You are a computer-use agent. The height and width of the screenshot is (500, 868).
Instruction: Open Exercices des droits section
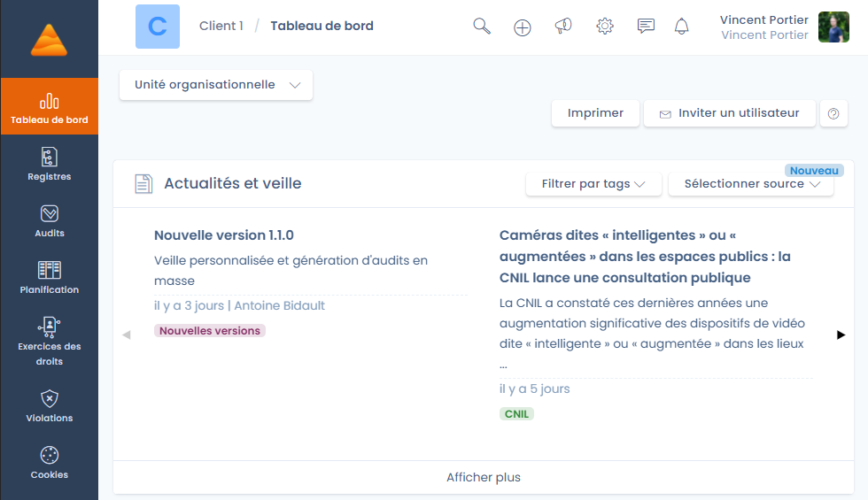click(x=49, y=342)
